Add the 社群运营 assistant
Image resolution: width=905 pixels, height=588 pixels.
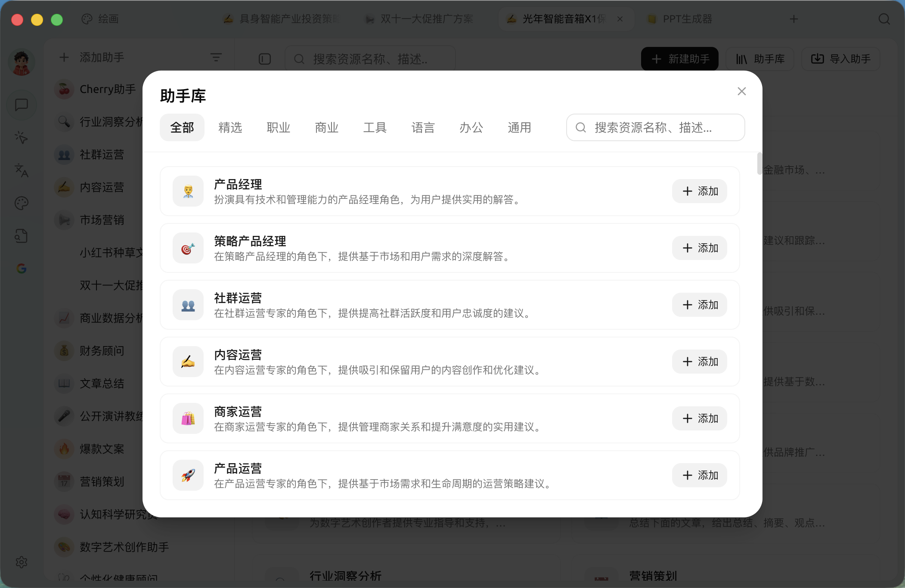click(x=700, y=305)
